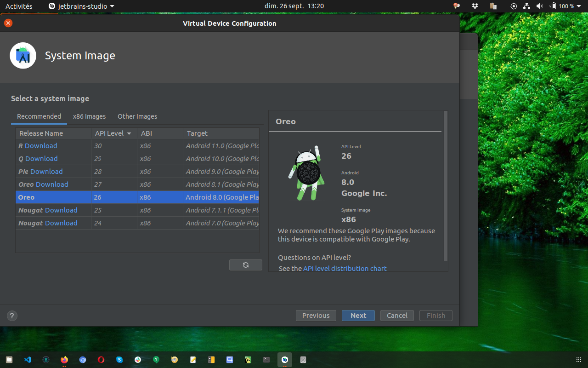Click the refresh system images icon button
Image resolution: width=588 pixels, height=368 pixels.
pyautogui.click(x=246, y=265)
